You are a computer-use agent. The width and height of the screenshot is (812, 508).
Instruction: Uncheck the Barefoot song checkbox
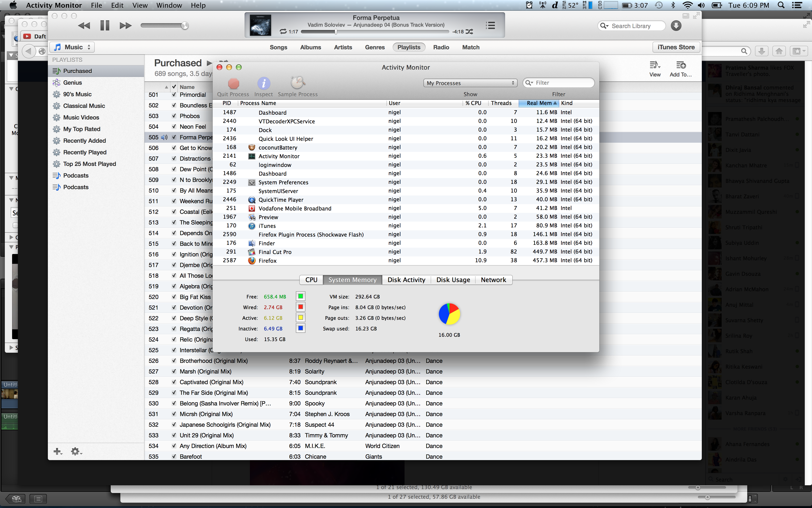(x=174, y=457)
